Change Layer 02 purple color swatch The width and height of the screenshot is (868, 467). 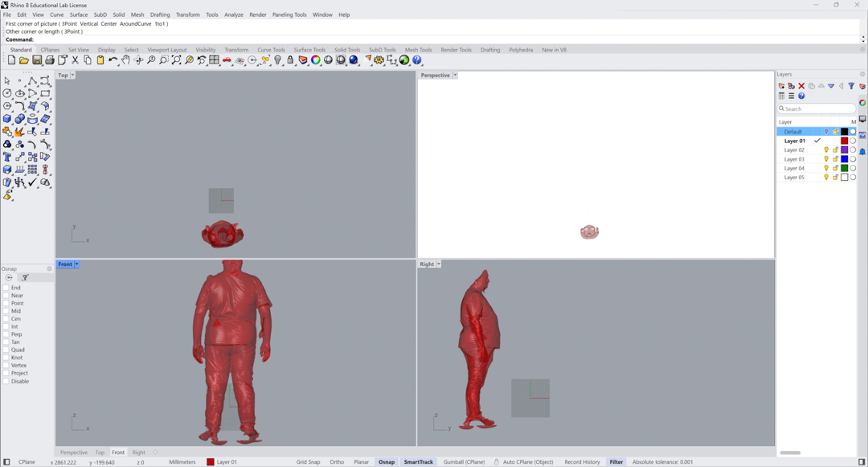tap(844, 150)
